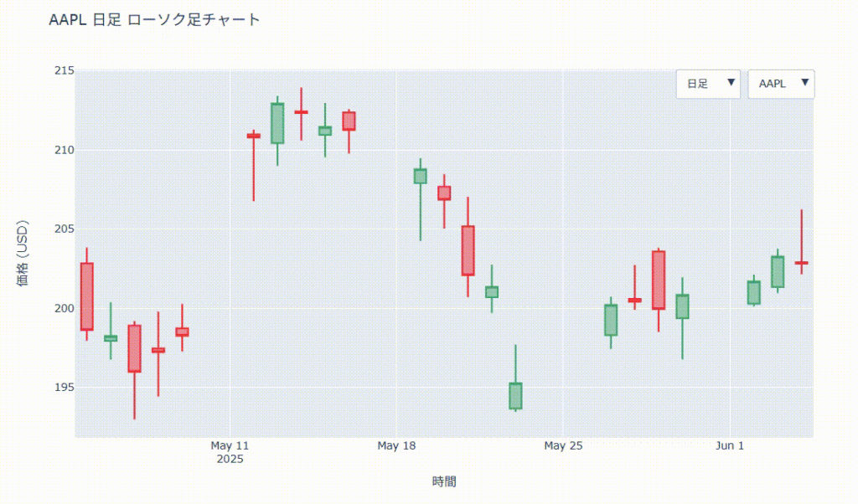
Task: Click the May 11 date tick label
Action: click(x=230, y=445)
